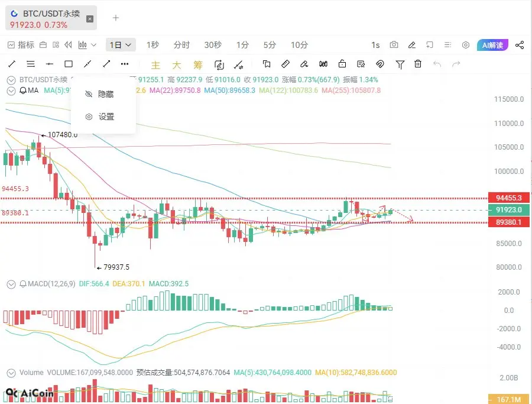Take a chart screenshot with camera icon
The image size is (532, 404).
[394, 45]
